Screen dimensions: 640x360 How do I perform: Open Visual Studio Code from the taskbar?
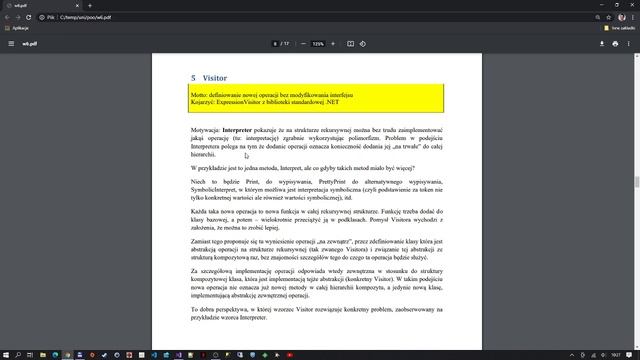coord(154,355)
